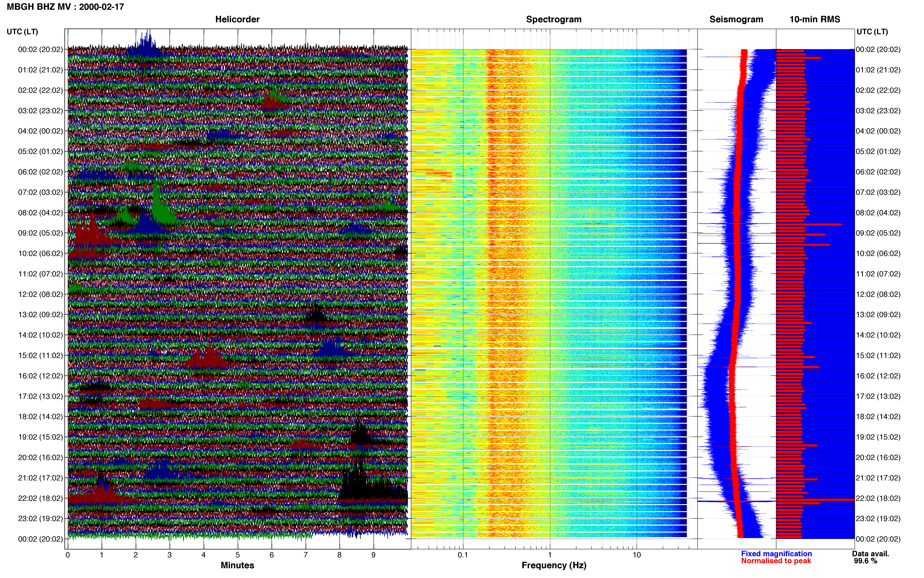The height and width of the screenshot is (578, 924).
Task: Click the 02:02 (22:02) label beside the Helicorder
Action: (x=41, y=90)
